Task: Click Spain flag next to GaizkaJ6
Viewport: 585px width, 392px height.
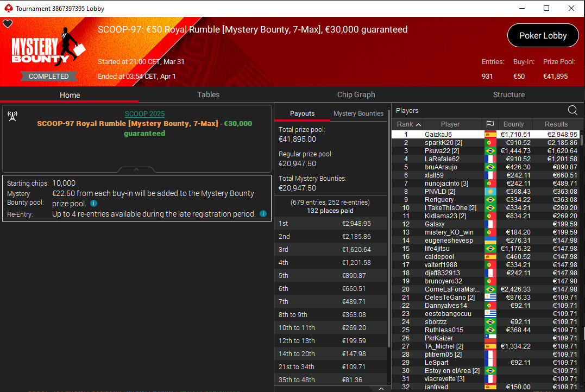Action: 490,134
